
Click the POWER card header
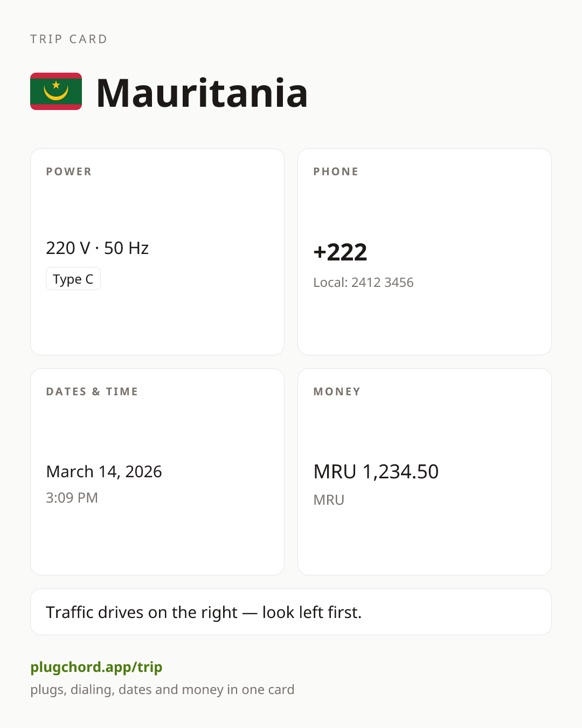point(69,171)
